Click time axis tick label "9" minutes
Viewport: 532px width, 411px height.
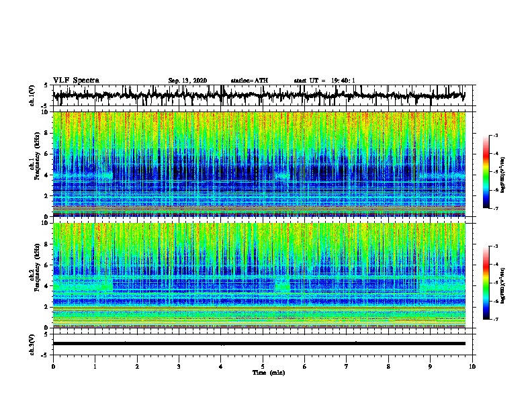[x=430, y=367]
